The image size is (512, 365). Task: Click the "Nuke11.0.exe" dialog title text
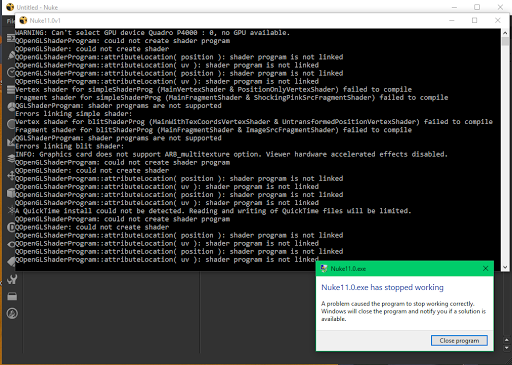[x=348, y=269]
